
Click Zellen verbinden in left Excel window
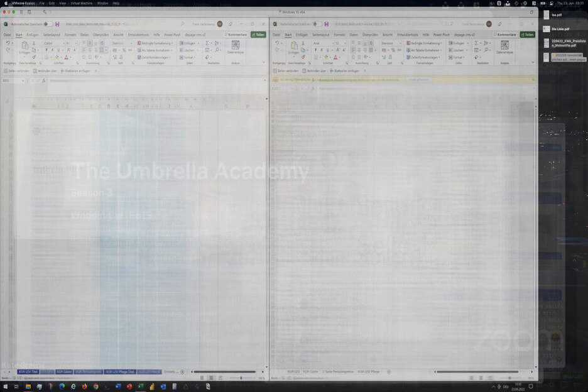16,71
